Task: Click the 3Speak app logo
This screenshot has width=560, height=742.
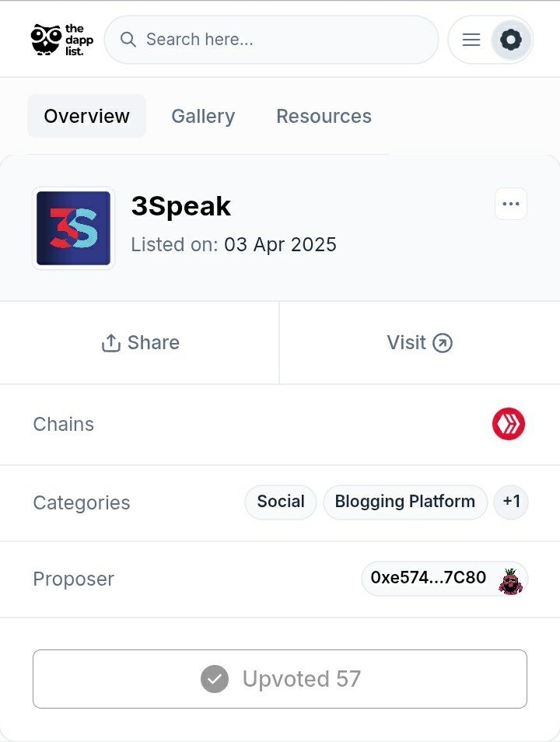Action: pos(73,228)
